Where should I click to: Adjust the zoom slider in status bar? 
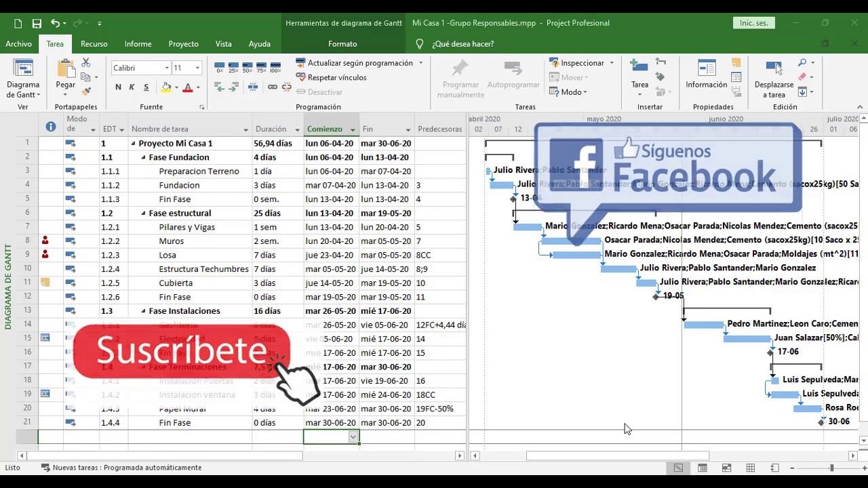click(x=831, y=468)
